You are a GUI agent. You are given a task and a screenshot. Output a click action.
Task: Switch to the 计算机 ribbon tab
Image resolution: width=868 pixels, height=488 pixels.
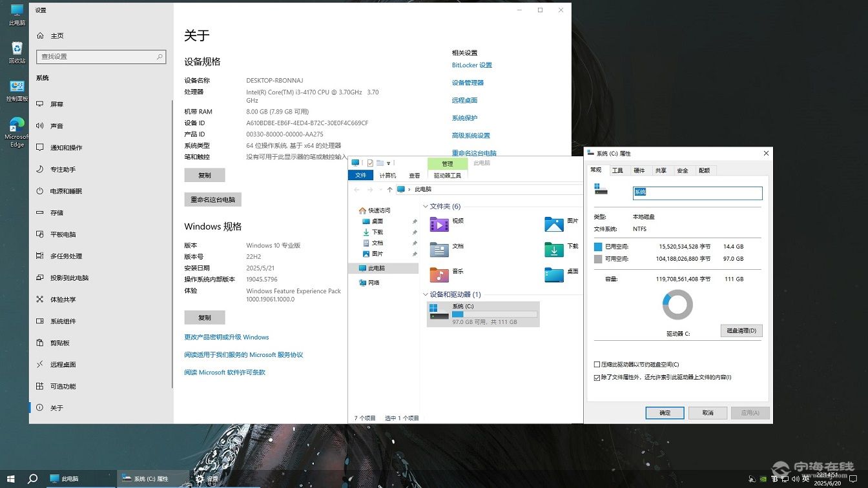[387, 176]
